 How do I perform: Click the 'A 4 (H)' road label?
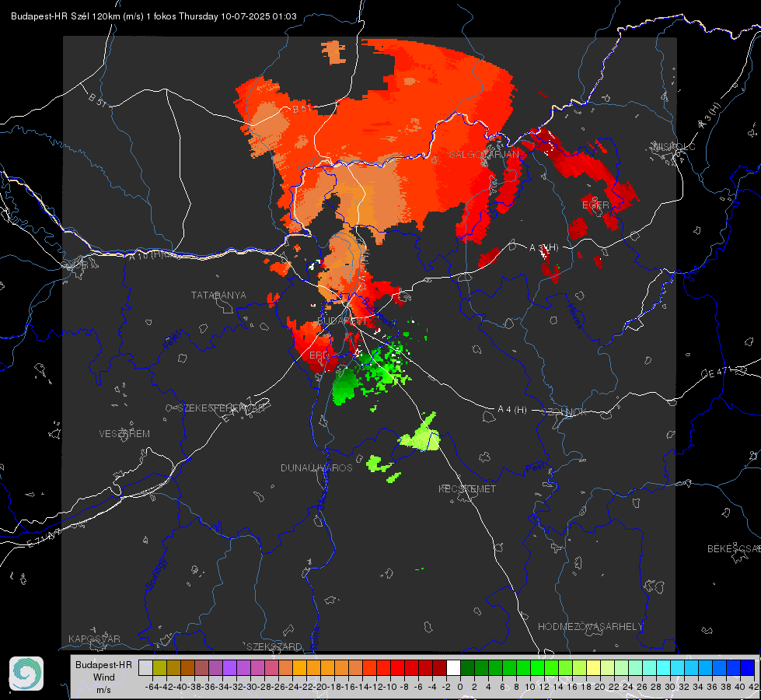point(512,410)
